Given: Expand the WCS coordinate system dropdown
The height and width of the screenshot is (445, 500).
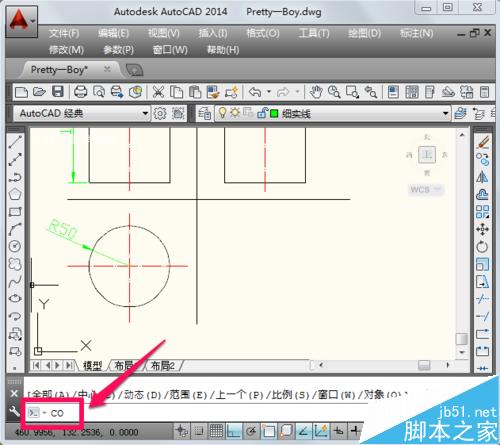Looking at the screenshot, I should pyautogui.click(x=438, y=189).
